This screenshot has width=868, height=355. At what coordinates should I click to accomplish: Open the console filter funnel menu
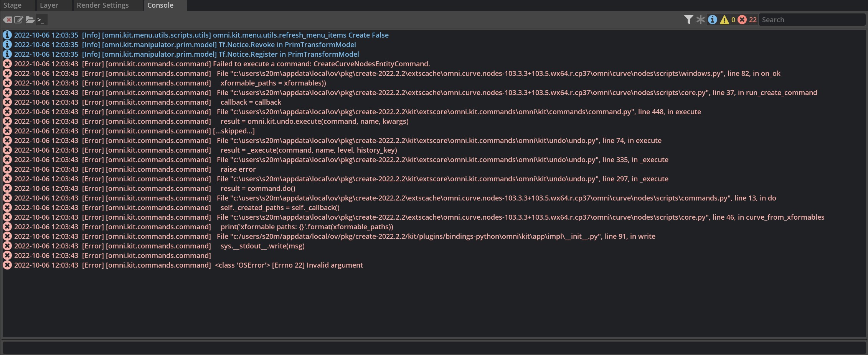point(688,20)
